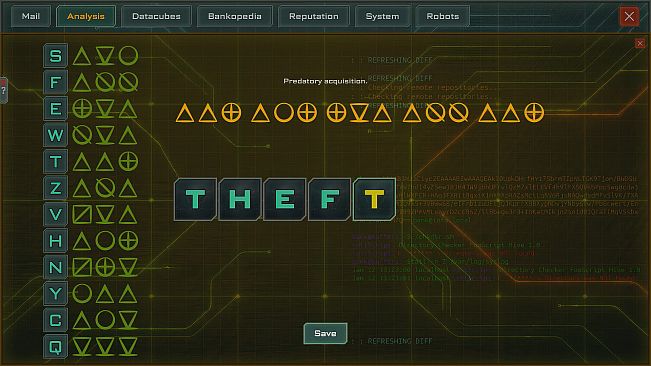Click the plain circle in the orange cipher
This screenshot has height=366, width=651.
[x=284, y=112]
